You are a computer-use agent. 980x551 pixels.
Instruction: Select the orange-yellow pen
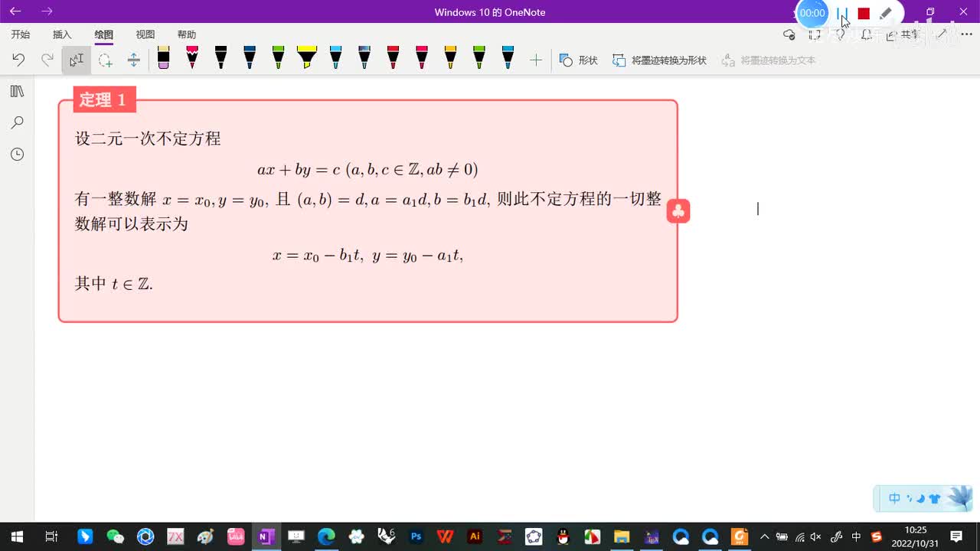(x=450, y=58)
